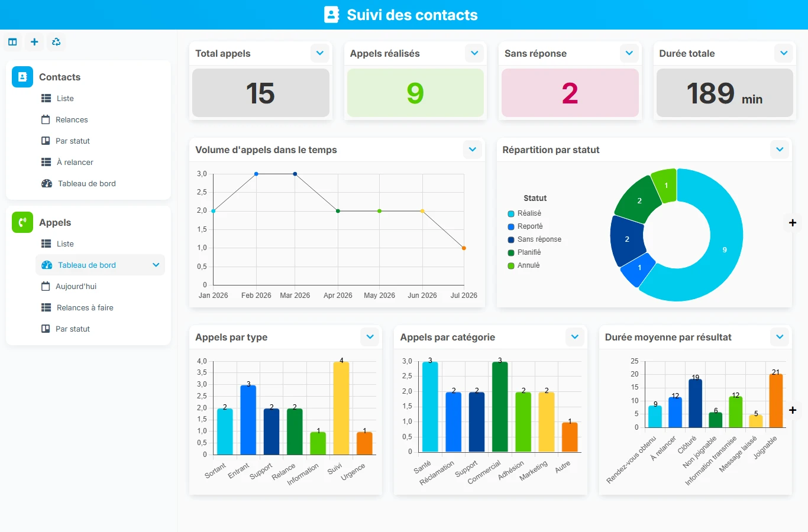The image size is (808, 532).
Task: Click the layout columns icon in sidebar toolbar
Action: (x=12, y=42)
